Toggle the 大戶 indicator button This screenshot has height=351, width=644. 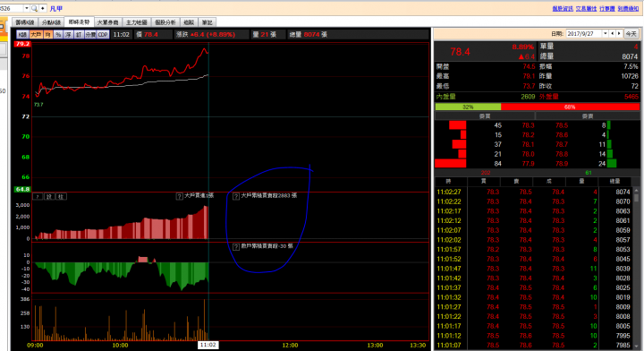[x=36, y=35]
